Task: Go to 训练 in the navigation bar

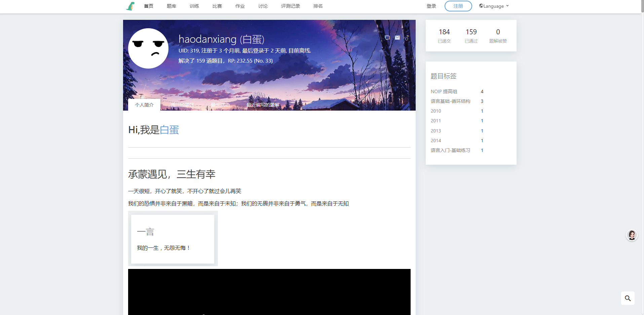Action: pyautogui.click(x=194, y=6)
